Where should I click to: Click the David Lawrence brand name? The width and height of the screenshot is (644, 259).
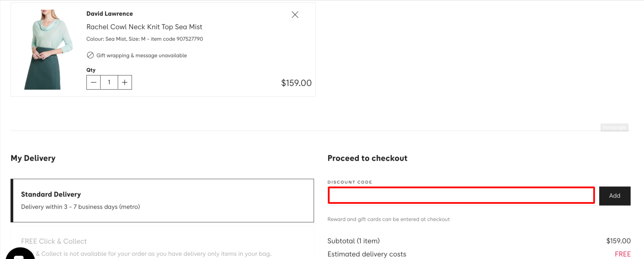(110, 14)
